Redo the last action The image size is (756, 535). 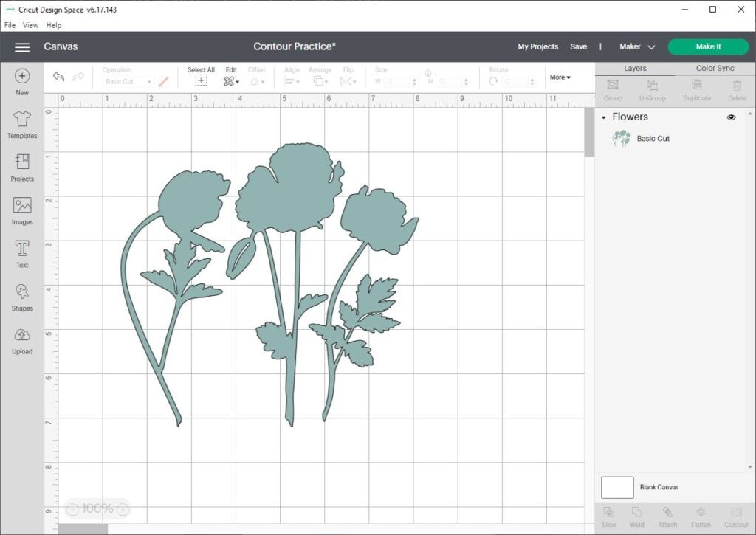point(78,77)
